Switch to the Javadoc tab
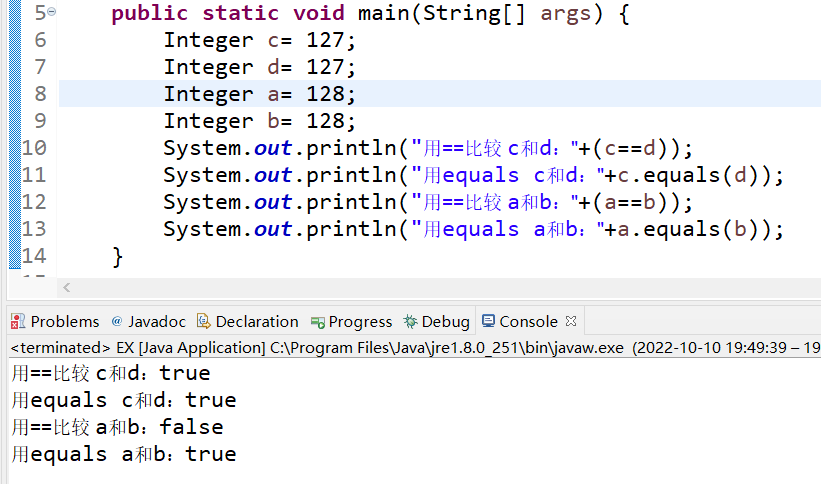Image resolution: width=821 pixels, height=484 pixels. 149,321
